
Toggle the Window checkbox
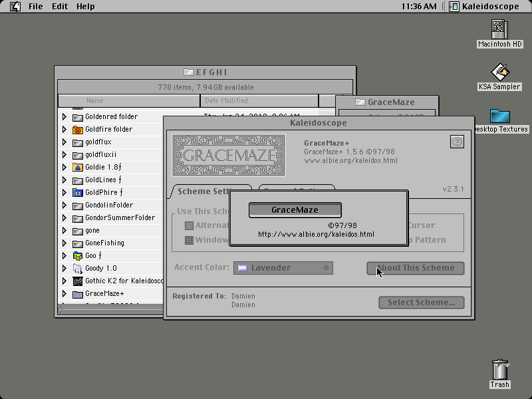point(189,240)
